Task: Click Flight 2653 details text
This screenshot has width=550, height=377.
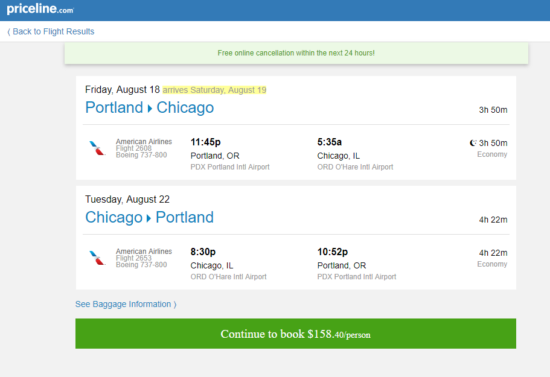Action: coord(134,258)
